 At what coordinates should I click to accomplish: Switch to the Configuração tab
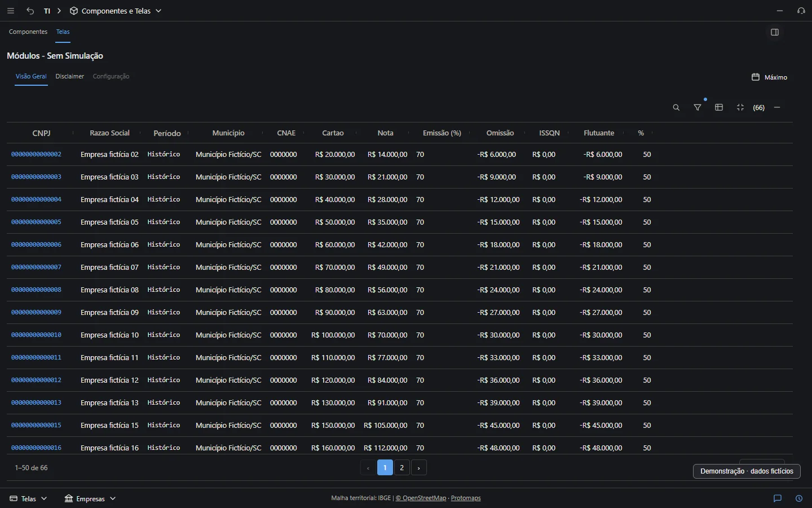tap(111, 76)
